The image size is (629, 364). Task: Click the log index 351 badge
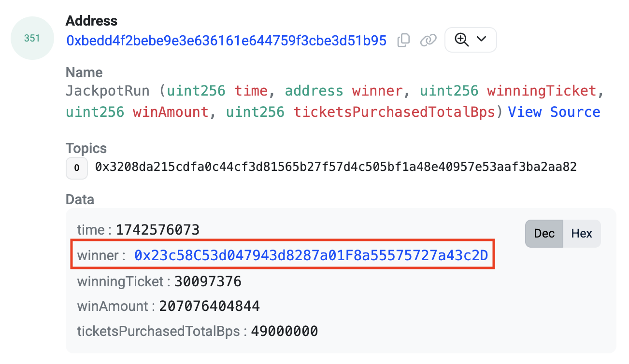coord(32,38)
